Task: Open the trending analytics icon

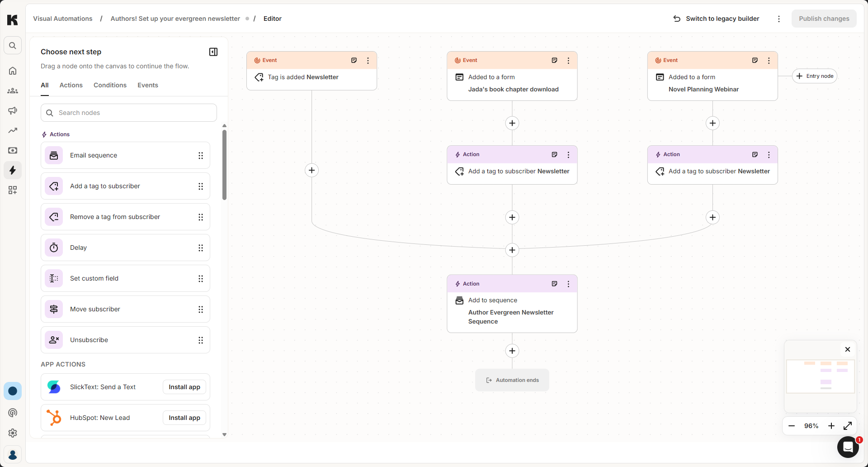Action: point(13,131)
